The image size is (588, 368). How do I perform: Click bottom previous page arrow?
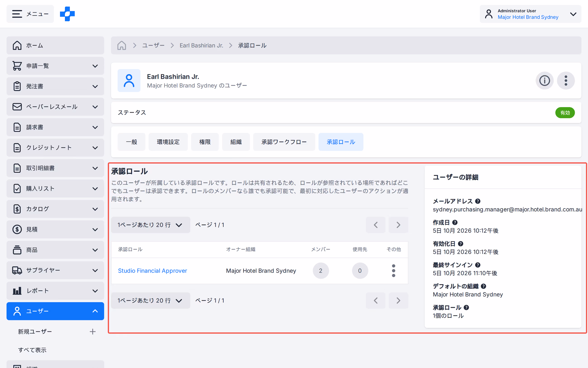[x=376, y=301]
